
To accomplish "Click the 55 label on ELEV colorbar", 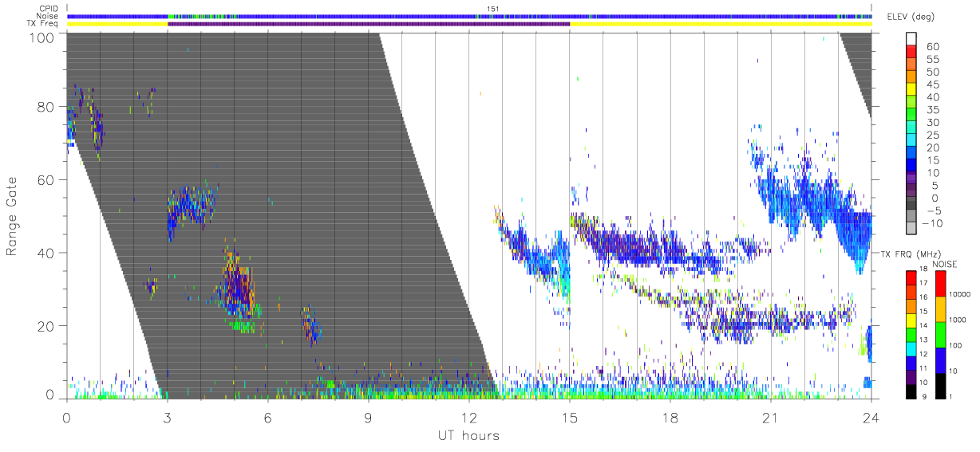I will 933,59.
